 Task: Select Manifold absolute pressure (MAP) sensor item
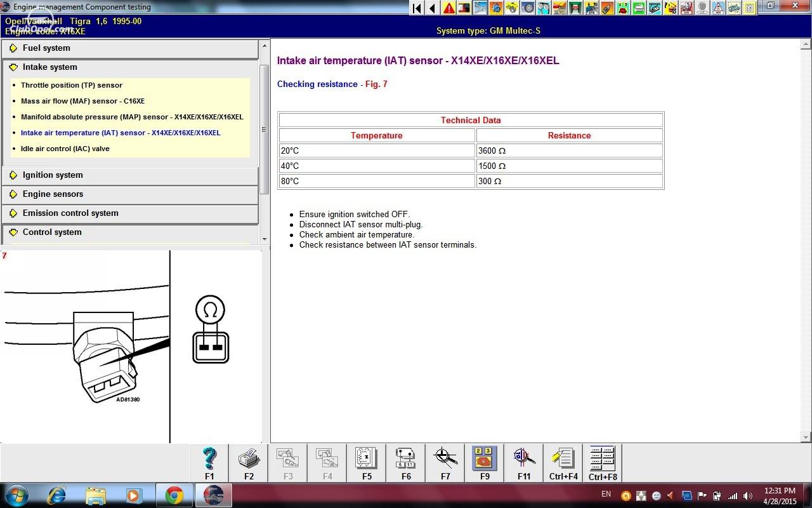132,117
